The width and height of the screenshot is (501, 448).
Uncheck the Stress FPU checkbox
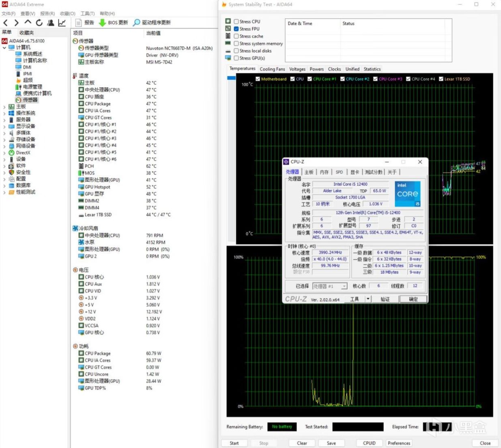point(236,29)
